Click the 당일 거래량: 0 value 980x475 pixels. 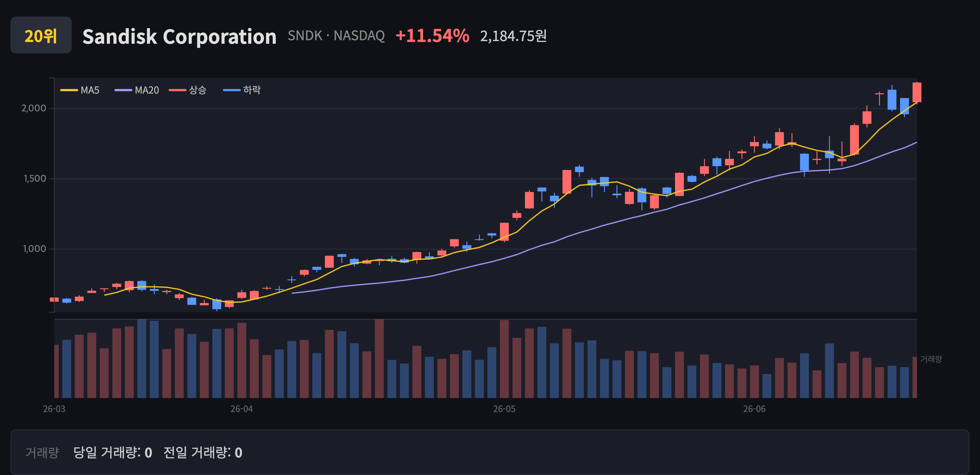tap(113, 453)
